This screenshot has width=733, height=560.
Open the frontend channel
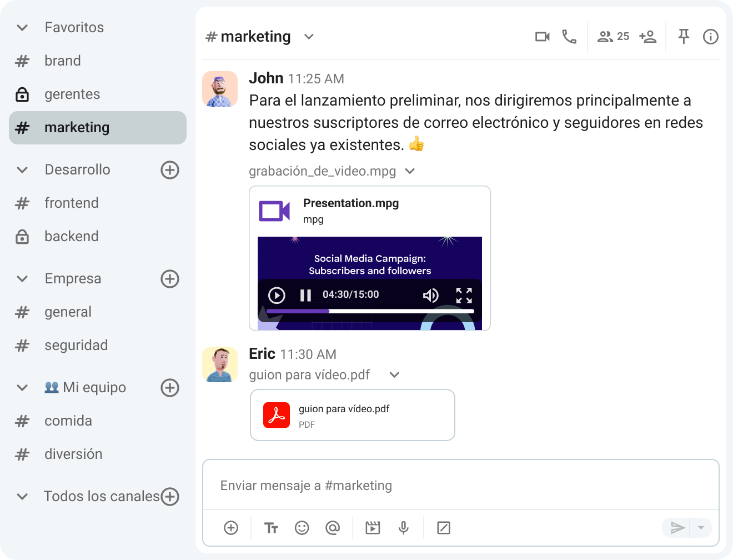click(72, 203)
